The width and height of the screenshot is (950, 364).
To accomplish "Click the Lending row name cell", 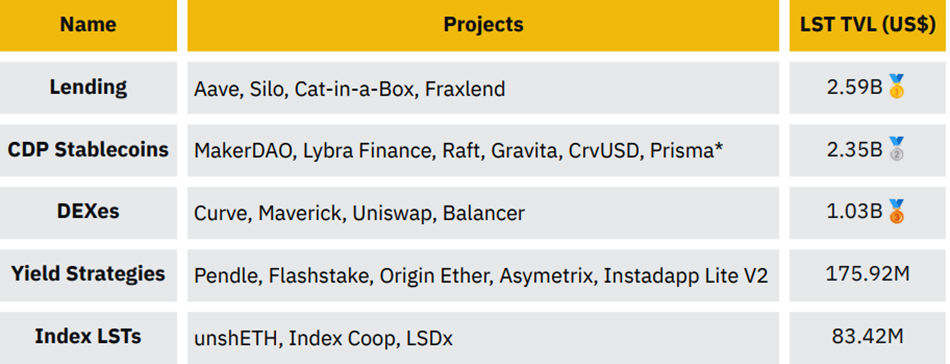I will pyautogui.click(x=88, y=88).
